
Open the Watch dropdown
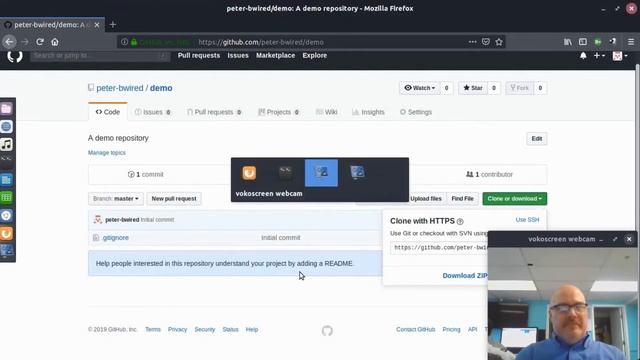click(420, 88)
